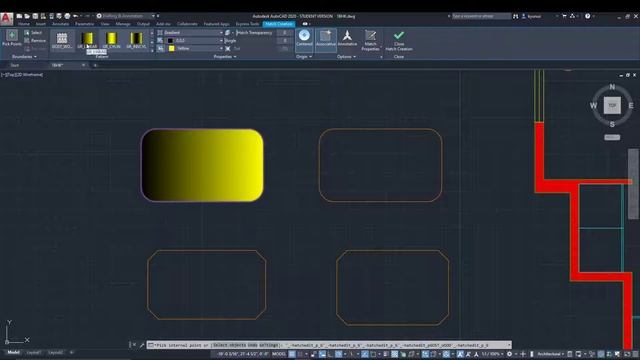Open the Output ribbon tab

[143, 24]
